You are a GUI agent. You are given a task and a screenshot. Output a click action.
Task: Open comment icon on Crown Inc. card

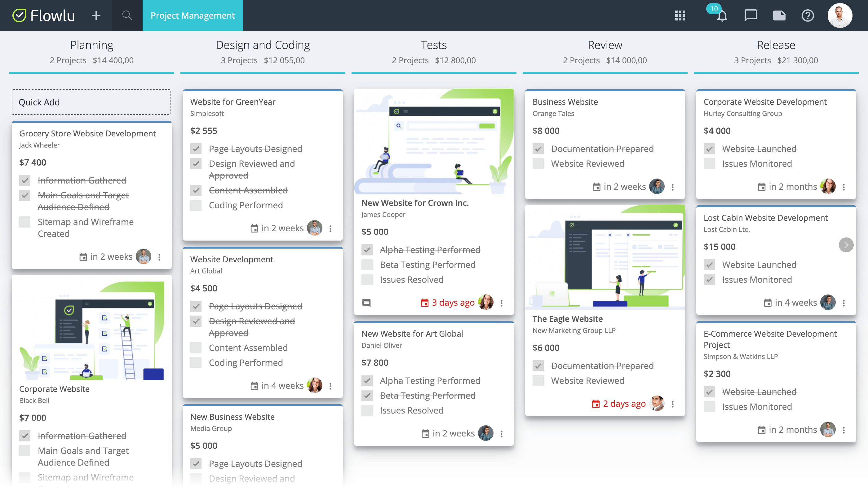point(366,303)
